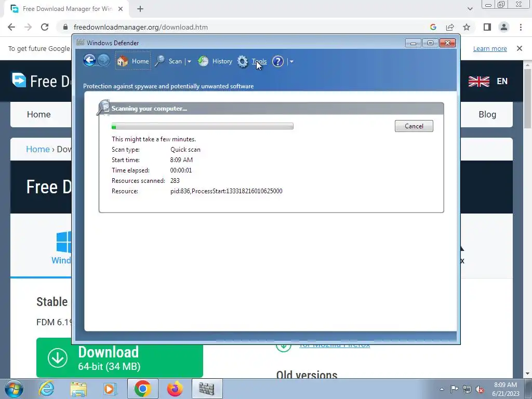532x399 pixels.
Task: Bookmark this page with the star
Action: (x=467, y=27)
